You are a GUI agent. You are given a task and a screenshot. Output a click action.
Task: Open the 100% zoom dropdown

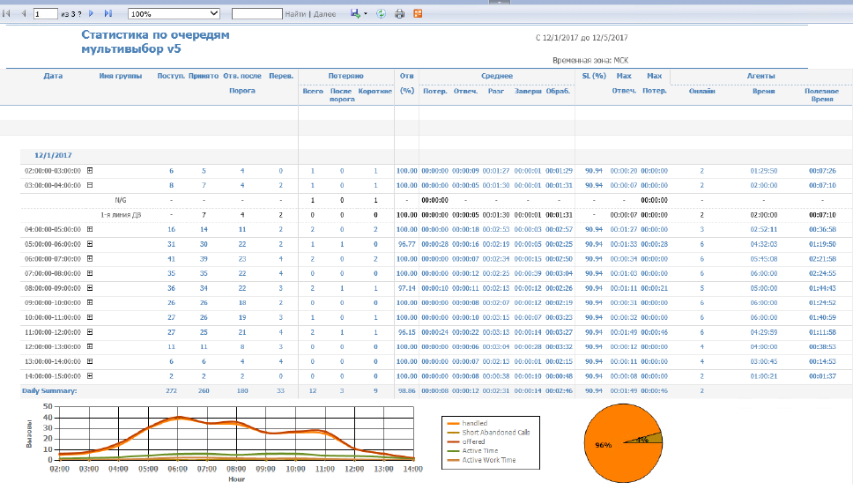coord(174,13)
